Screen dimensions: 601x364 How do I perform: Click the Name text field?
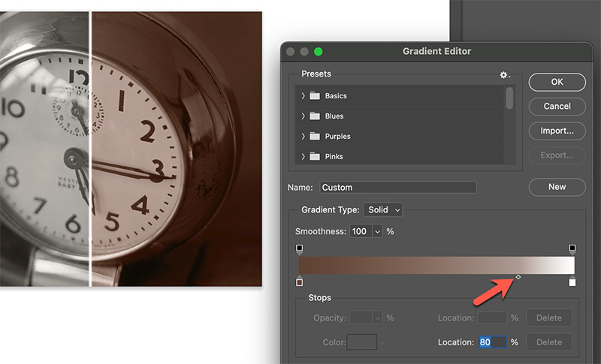(x=397, y=187)
